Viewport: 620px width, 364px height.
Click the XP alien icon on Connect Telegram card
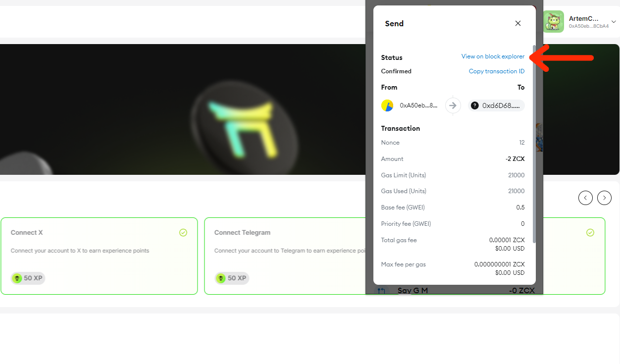221,278
